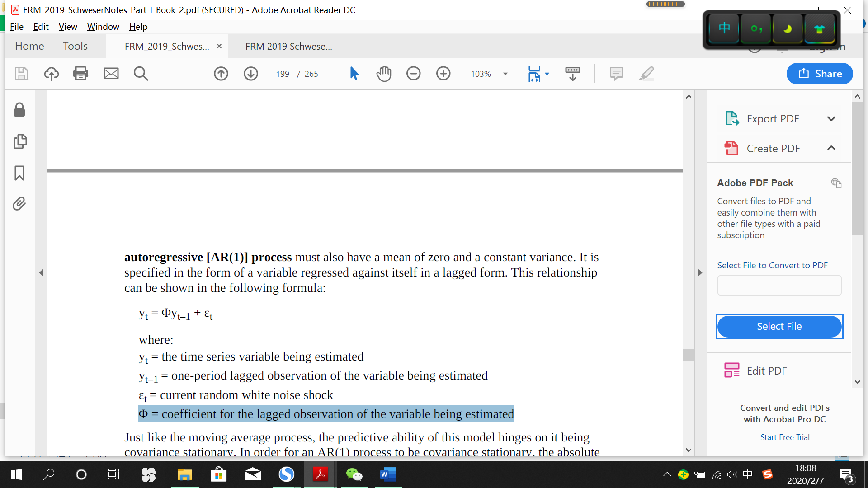Go to next page arrow
Viewport: 868px width, 488px height.
(x=251, y=74)
